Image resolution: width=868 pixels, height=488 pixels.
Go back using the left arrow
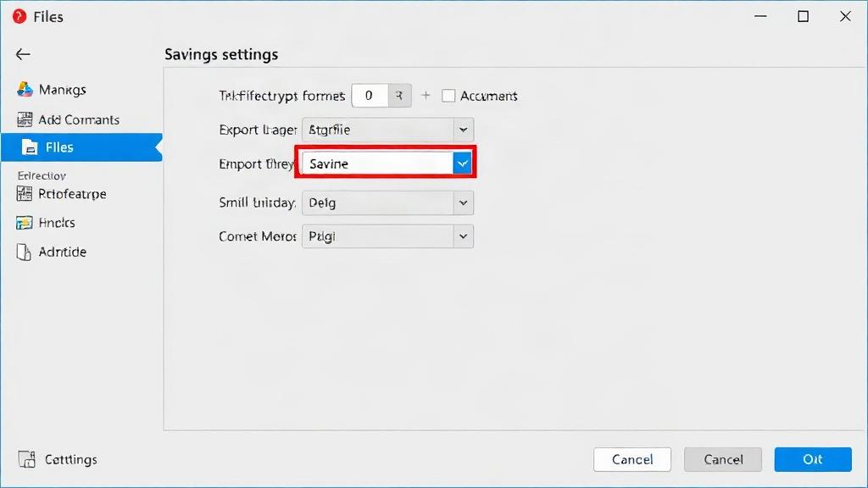[23, 54]
